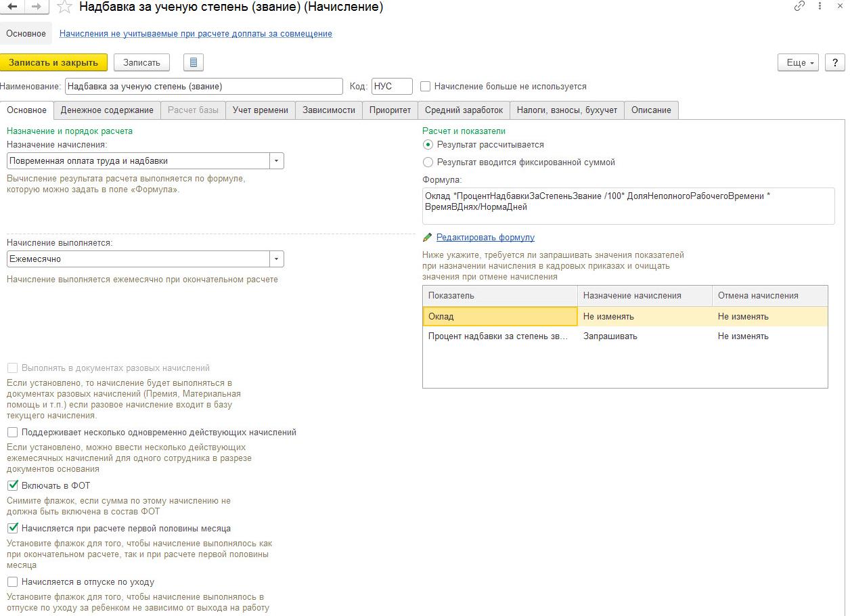This screenshot has width=850, height=616.
Task: Click Записать и закрыть button
Action: 53,62
